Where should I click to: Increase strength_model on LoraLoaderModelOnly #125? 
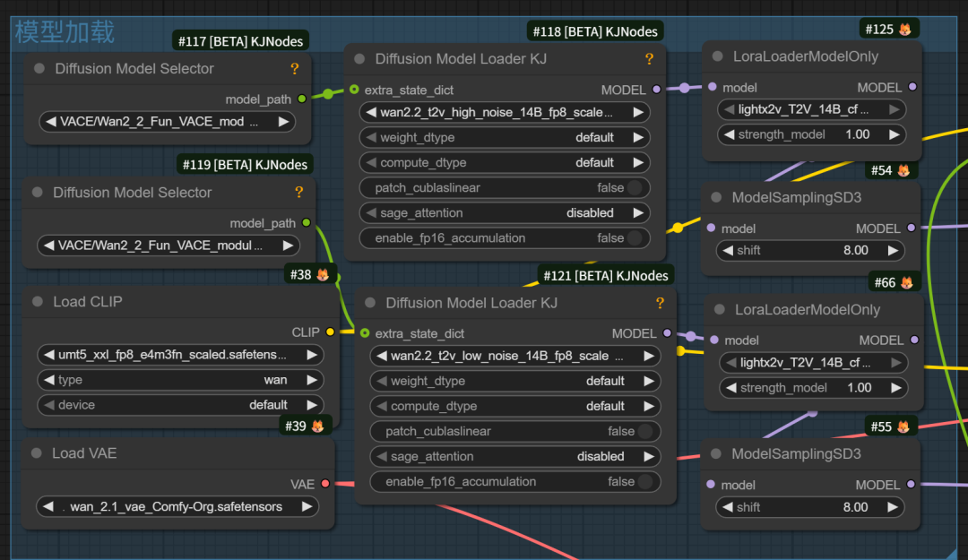click(x=894, y=134)
